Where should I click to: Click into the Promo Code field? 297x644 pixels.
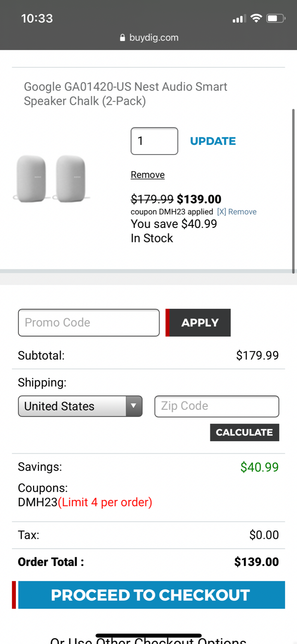89,323
